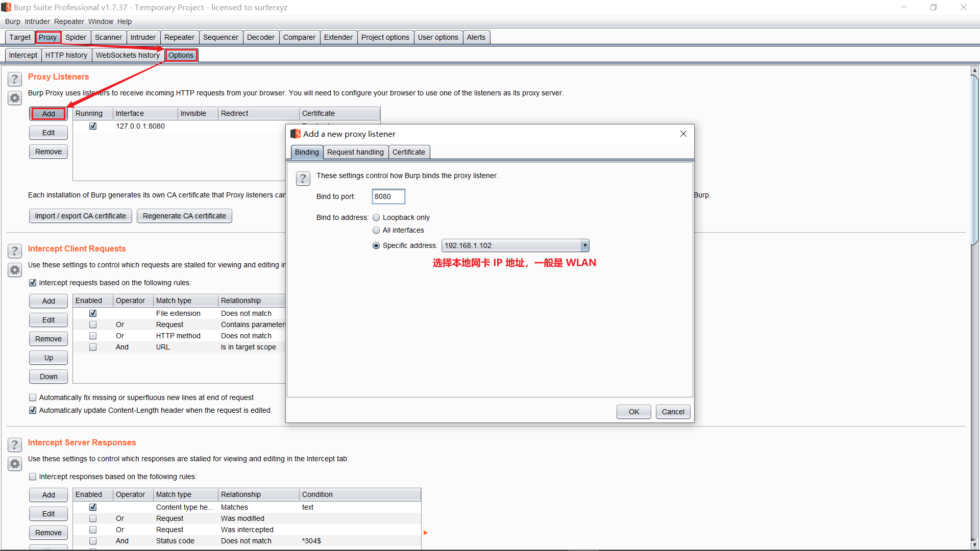The image size is (980, 551).
Task: Open the Intruder tool tab
Action: 143,37
